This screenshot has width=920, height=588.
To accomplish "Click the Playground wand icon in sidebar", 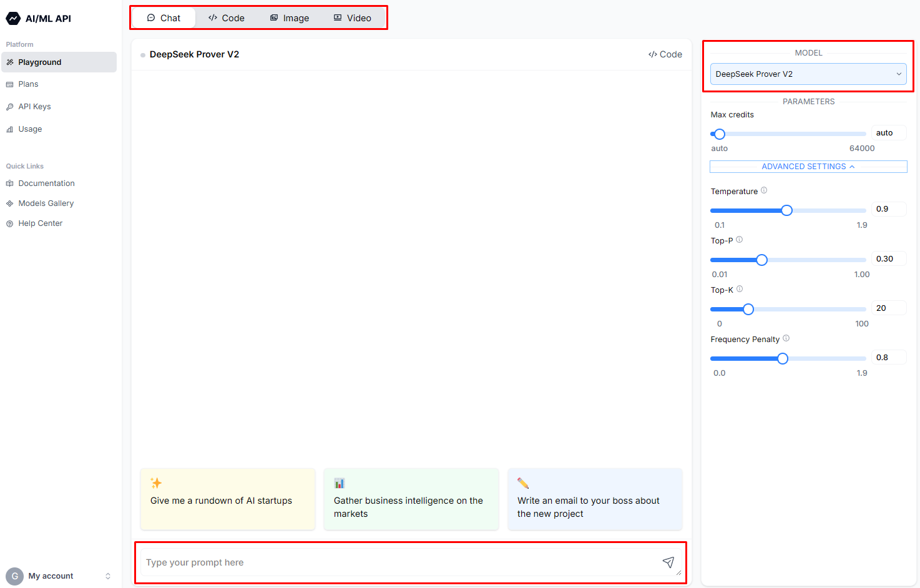I will pyautogui.click(x=10, y=62).
